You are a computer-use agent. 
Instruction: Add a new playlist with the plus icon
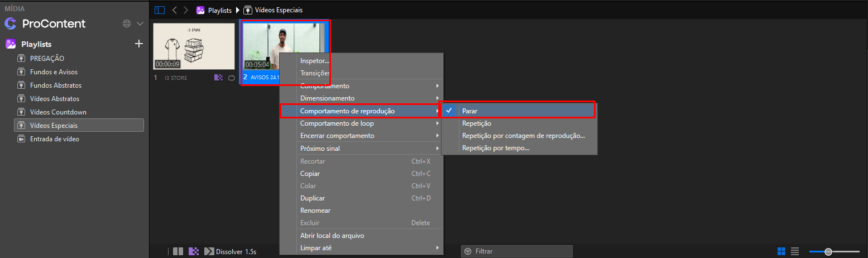[140, 44]
